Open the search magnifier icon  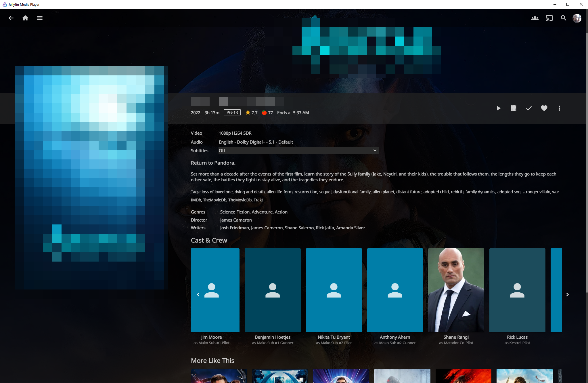[x=564, y=18]
